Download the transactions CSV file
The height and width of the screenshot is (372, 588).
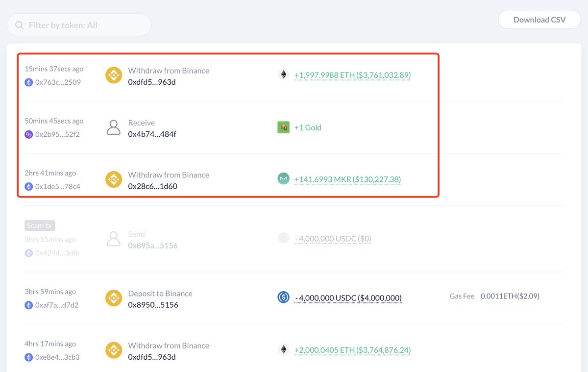[539, 20]
